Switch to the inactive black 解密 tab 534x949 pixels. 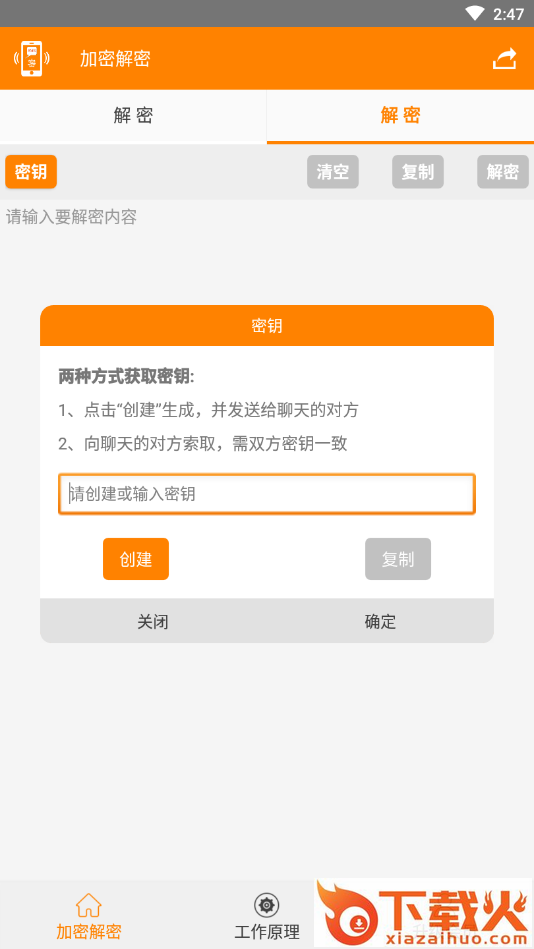click(133, 116)
